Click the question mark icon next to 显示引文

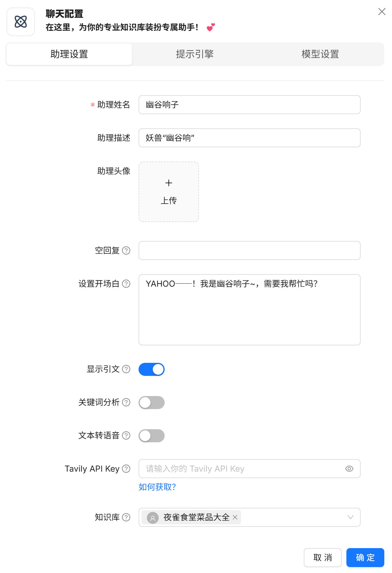coord(126,369)
